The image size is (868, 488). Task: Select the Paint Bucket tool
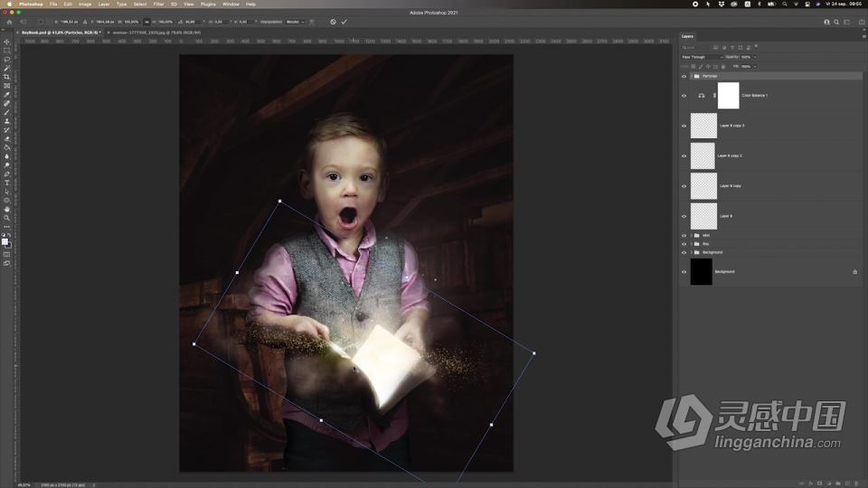(x=6, y=148)
